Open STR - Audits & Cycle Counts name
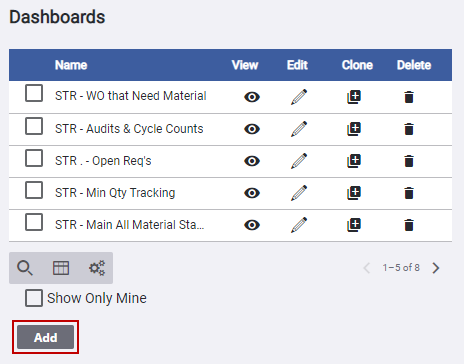This screenshot has height=364, width=464. (x=129, y=129)
